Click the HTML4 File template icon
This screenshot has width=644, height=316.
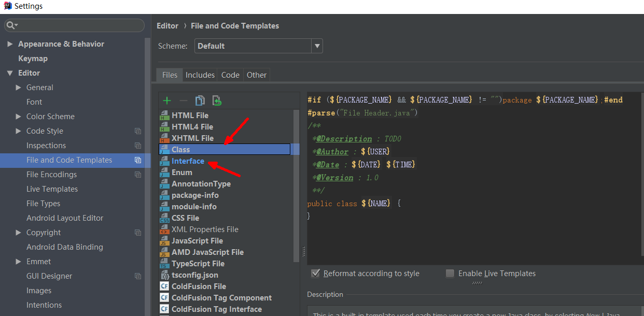coord(164,127)
